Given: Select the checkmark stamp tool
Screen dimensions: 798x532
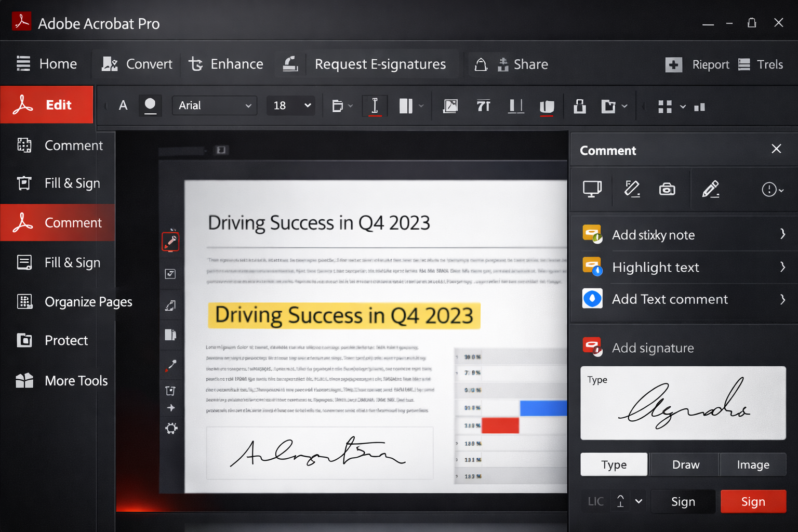Looking at the screenshot, I should coord(171,274).
